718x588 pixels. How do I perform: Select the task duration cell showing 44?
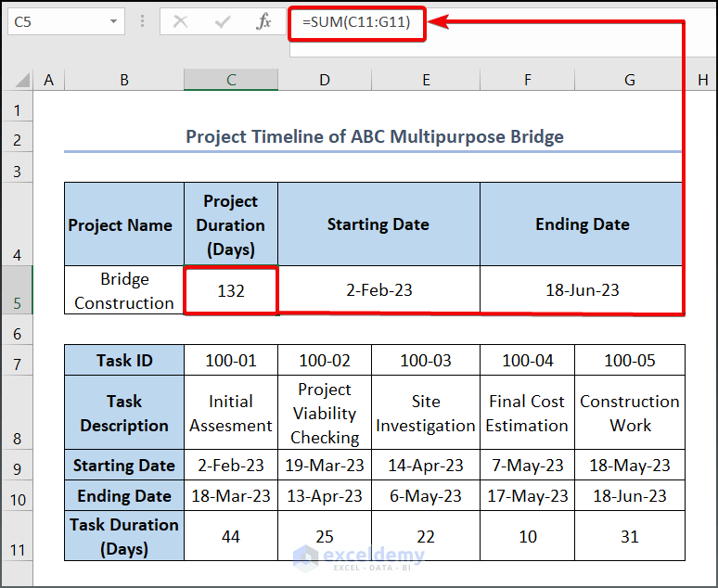231,536
